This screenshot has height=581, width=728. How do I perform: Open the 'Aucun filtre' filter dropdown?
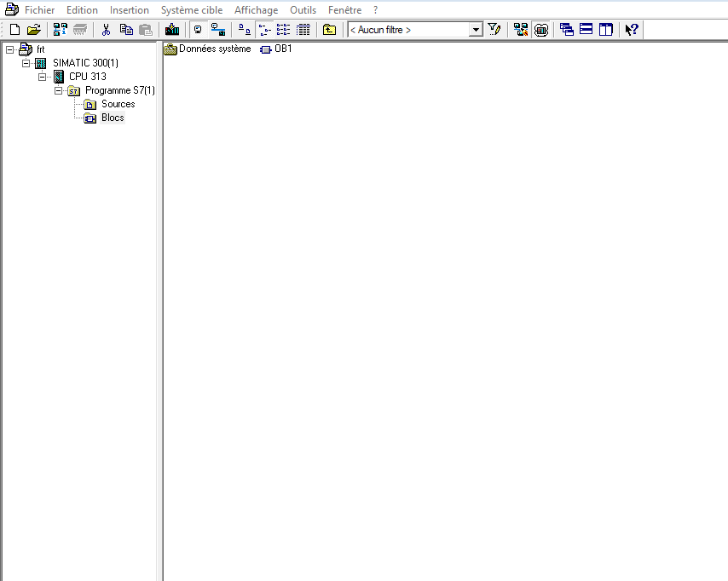[x=476, y=30]
